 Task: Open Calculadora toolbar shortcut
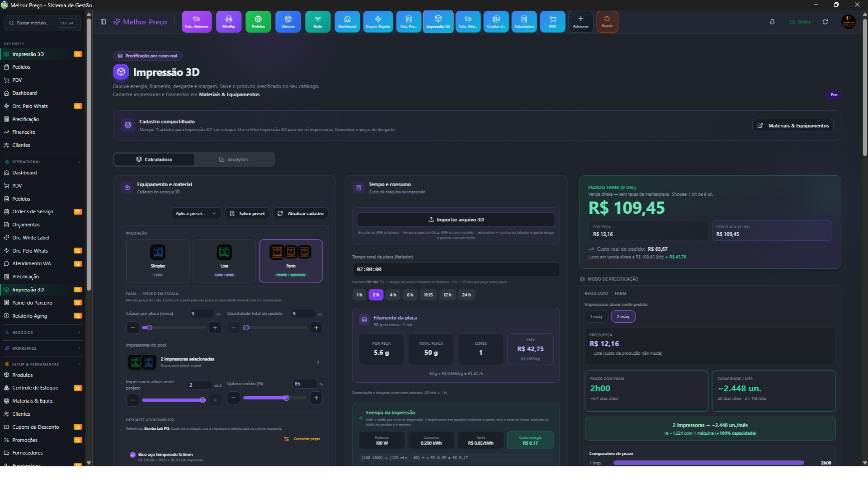[x=524, y=22]
